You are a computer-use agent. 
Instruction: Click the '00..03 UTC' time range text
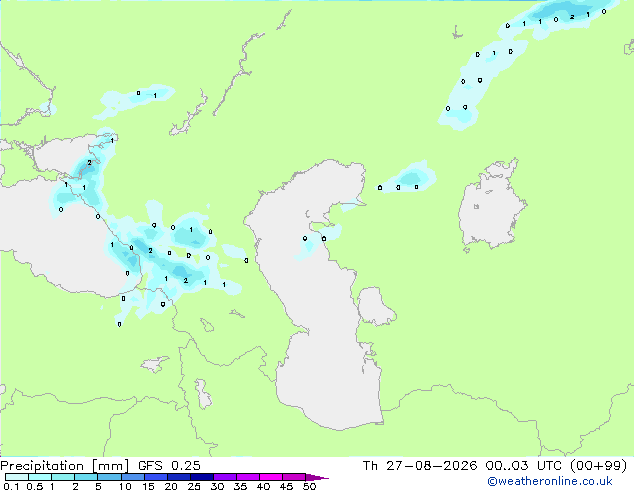(x=523, y=466)
